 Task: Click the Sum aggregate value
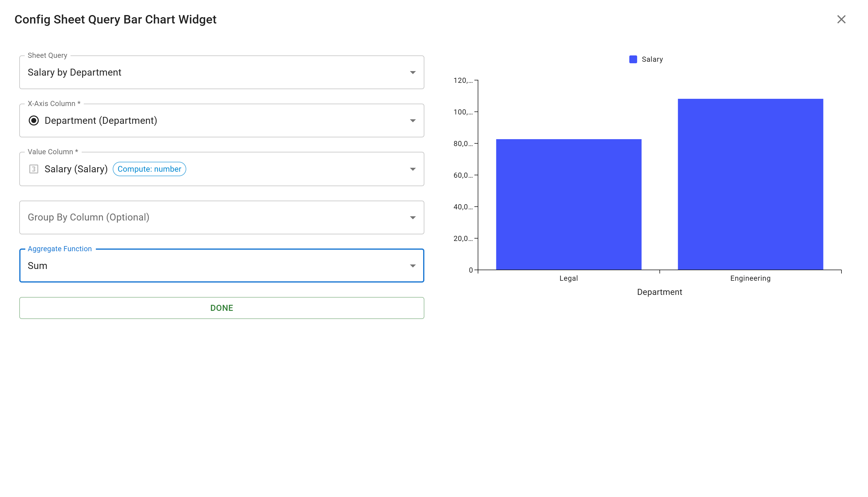38,266
